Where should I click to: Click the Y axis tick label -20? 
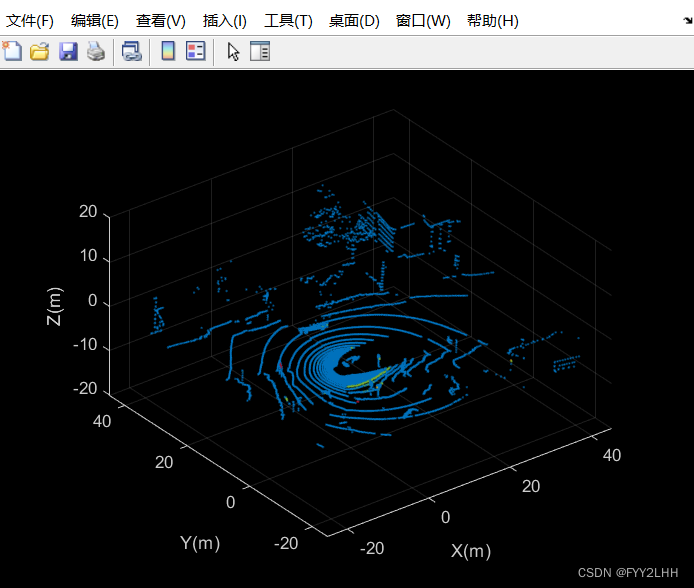pos(286,543)
